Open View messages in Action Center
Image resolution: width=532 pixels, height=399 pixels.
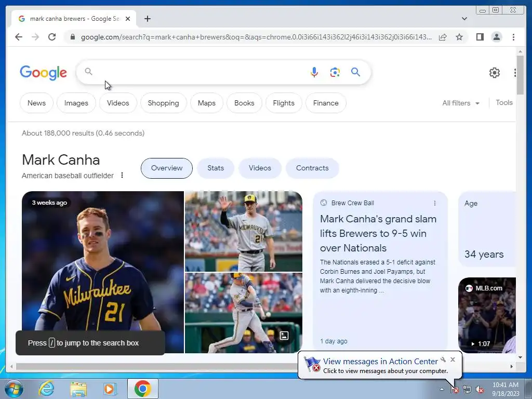coord(380,362)
